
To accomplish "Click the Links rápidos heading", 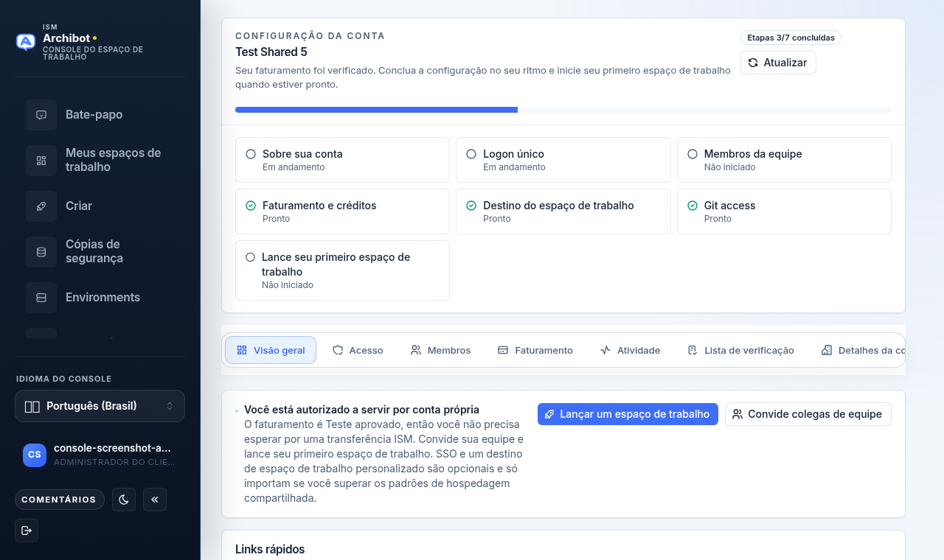I will pyautogui.click(x=270, y=550).
